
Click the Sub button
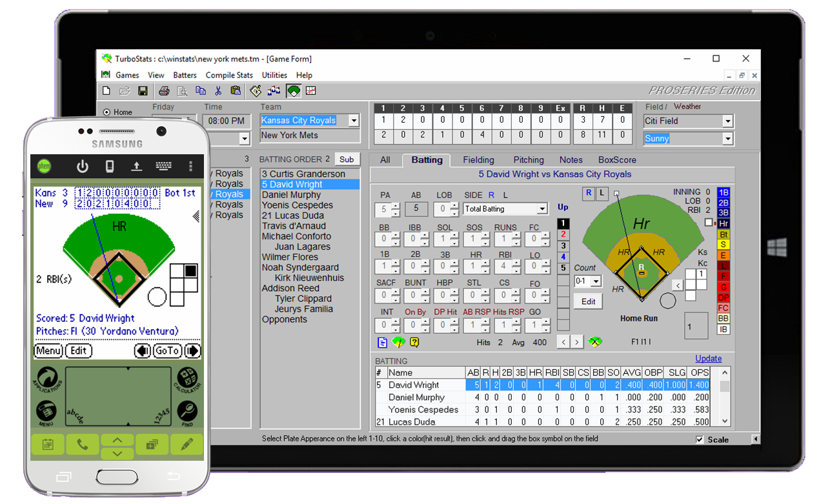347,159
